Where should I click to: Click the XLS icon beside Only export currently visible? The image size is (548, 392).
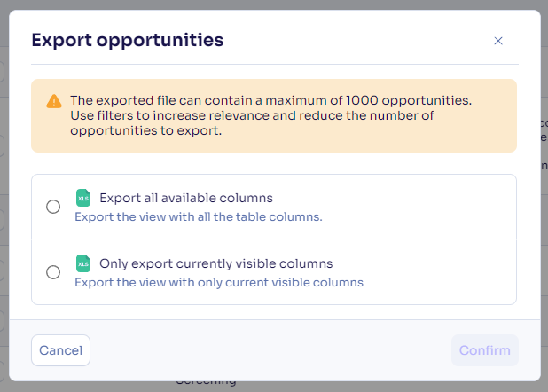[x=83, y=263]
